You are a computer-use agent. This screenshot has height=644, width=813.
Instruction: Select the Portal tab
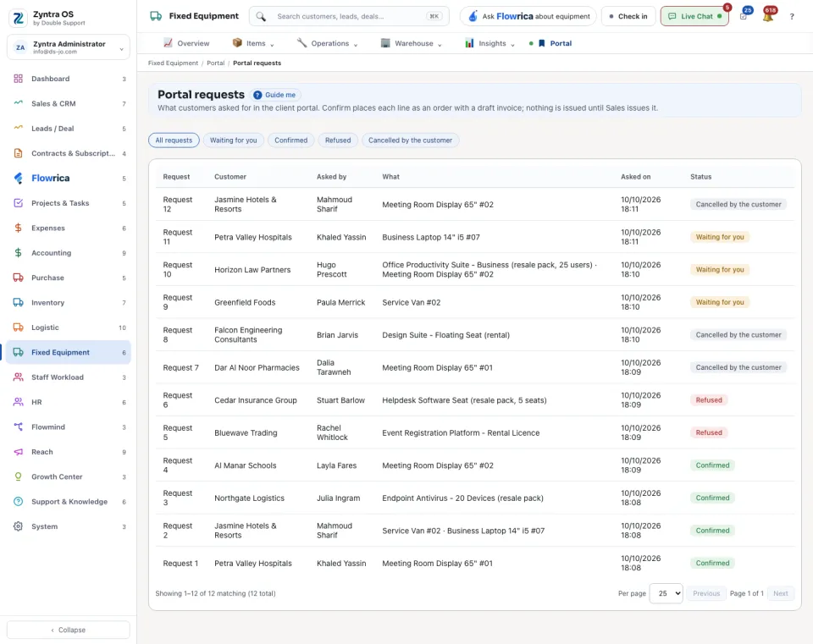coord(554,43)
